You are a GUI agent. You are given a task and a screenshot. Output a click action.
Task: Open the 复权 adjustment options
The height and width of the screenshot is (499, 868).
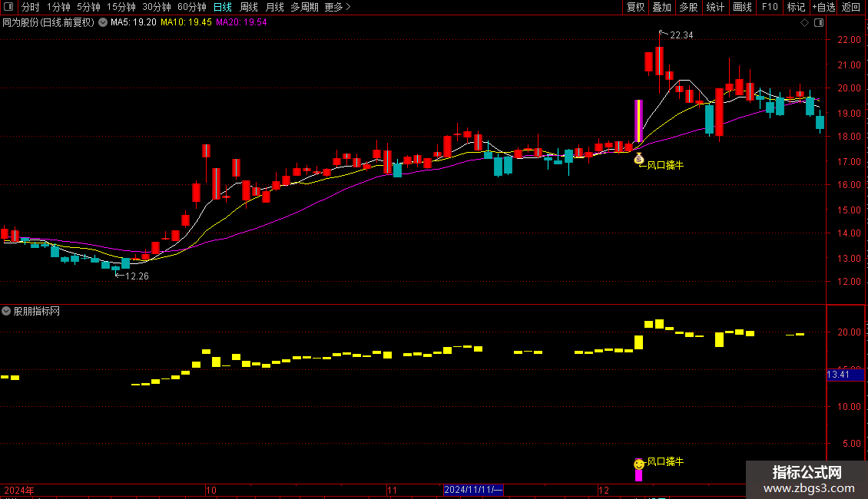point(635,7)
